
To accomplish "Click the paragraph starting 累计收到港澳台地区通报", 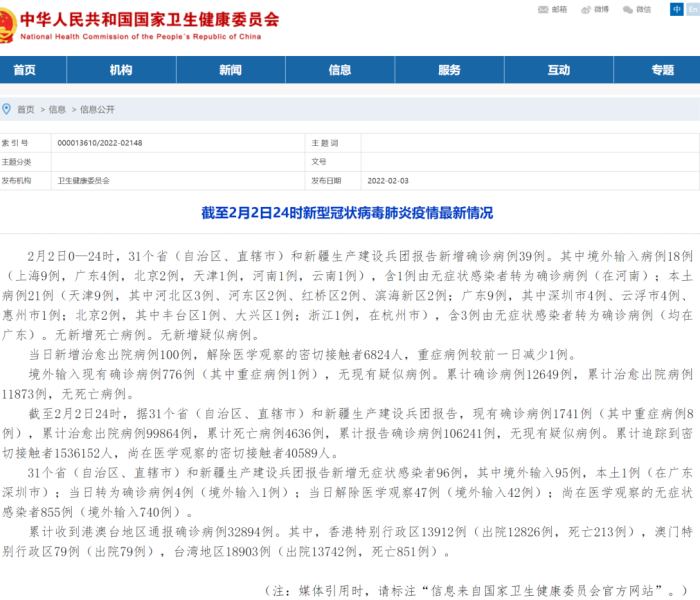I will (x=347, y=542).
